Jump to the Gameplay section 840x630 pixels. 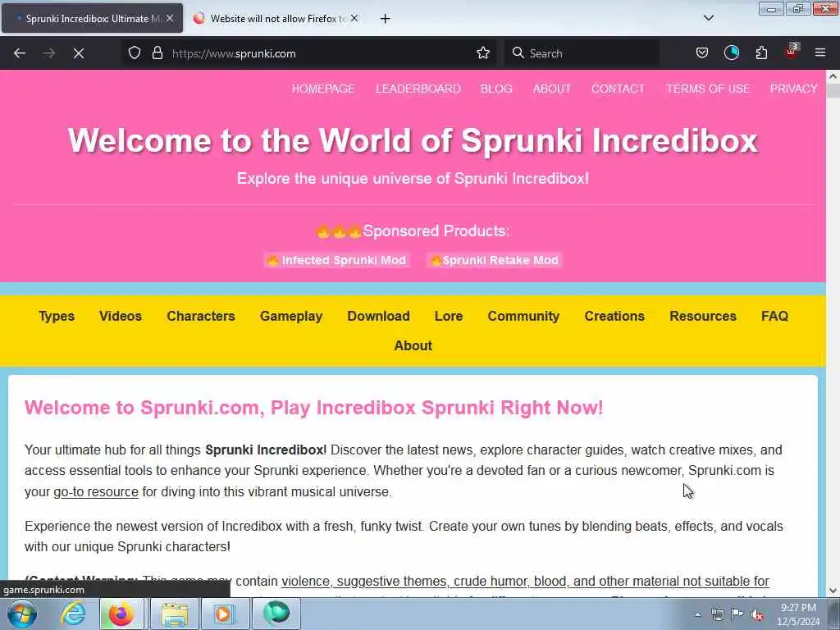pos(291,316)
